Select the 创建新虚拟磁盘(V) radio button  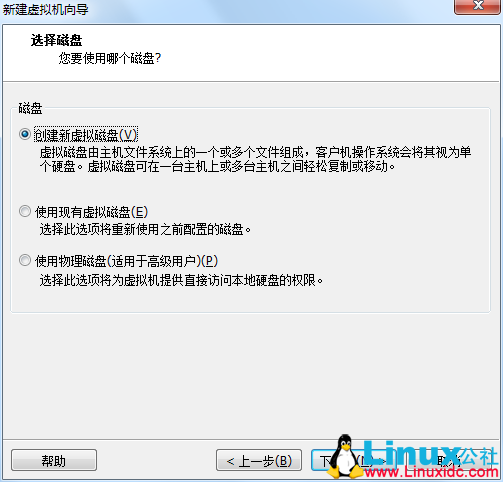(x=25, y=134)
